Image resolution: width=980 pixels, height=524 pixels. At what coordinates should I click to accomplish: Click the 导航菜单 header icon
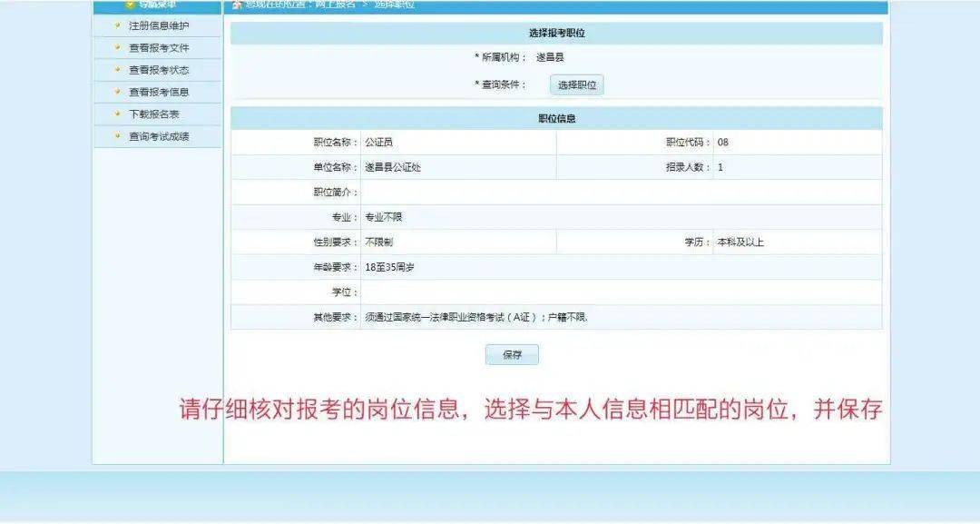[x=130, y=5]
